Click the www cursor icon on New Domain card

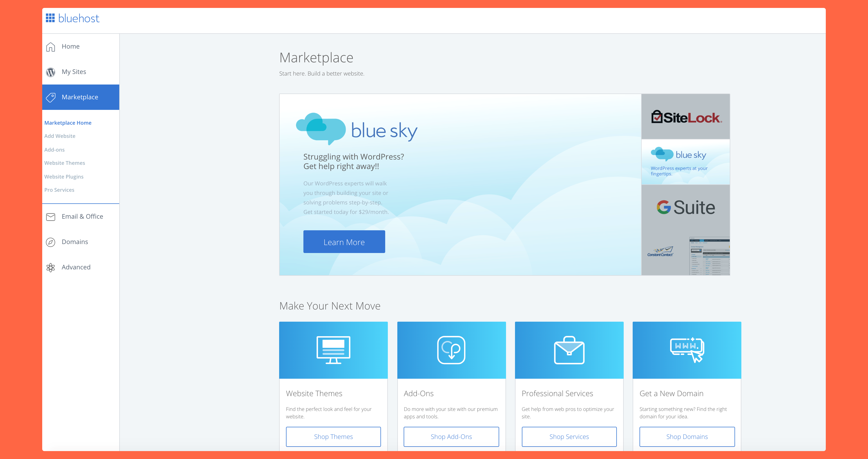[x=687, y=350]
